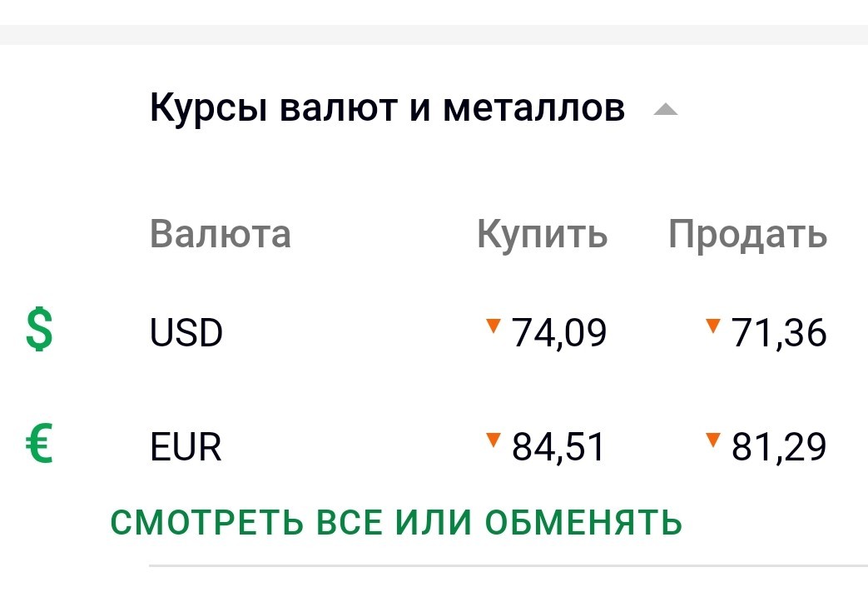
Task: Click the divider line below the exchange link
Action: pyautogui.click(x=508, y=566)
